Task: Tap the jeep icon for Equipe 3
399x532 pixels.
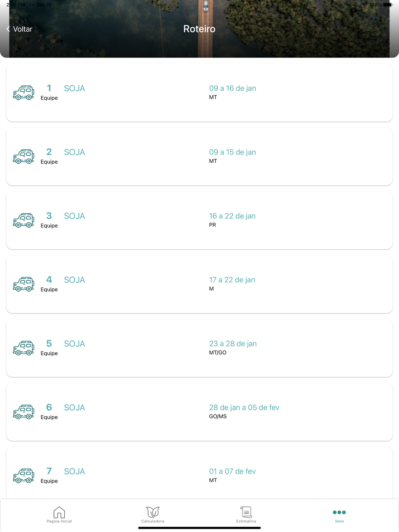Action: tap(24, 220)
